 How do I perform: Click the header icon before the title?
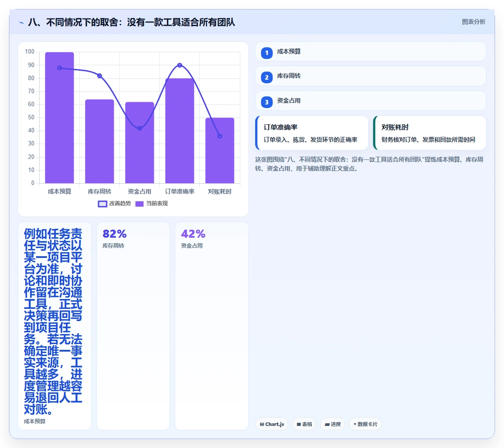coord(22,23)
